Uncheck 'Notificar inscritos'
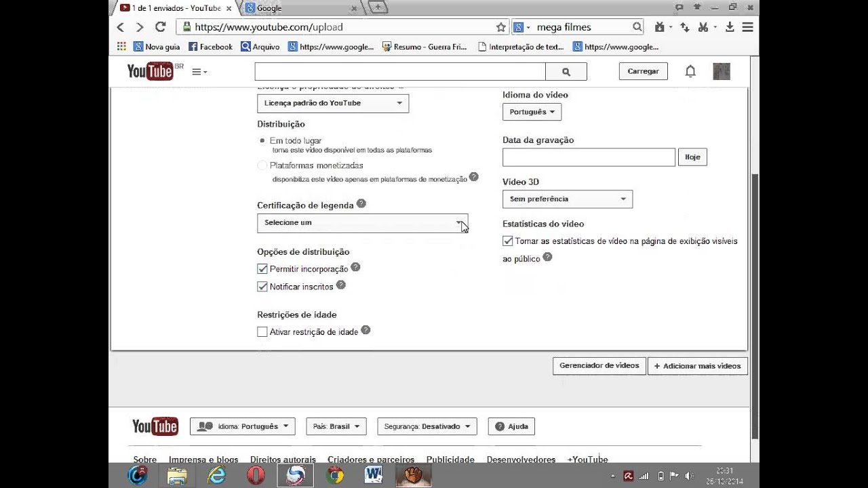 (262, 287)
